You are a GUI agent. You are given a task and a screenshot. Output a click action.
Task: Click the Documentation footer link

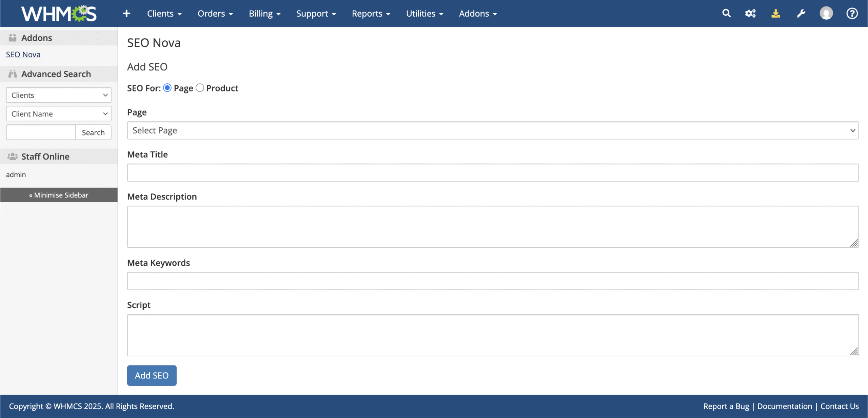(785, 406)
